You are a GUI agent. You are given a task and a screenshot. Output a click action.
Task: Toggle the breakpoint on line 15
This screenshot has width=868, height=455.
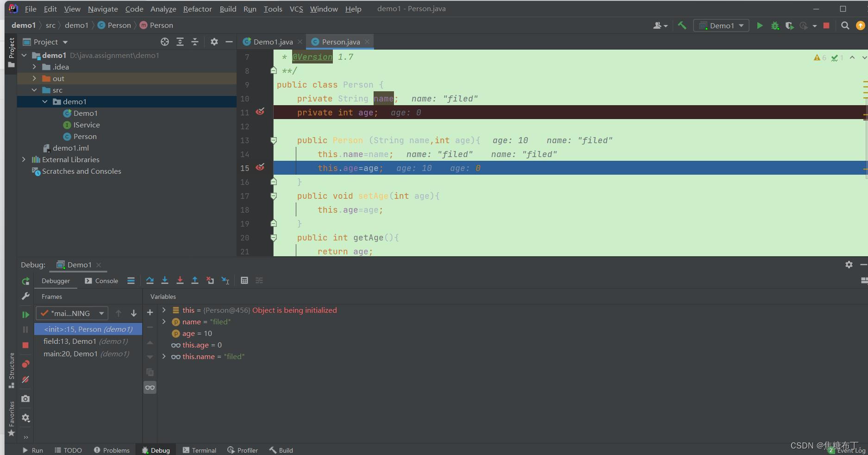260,167
